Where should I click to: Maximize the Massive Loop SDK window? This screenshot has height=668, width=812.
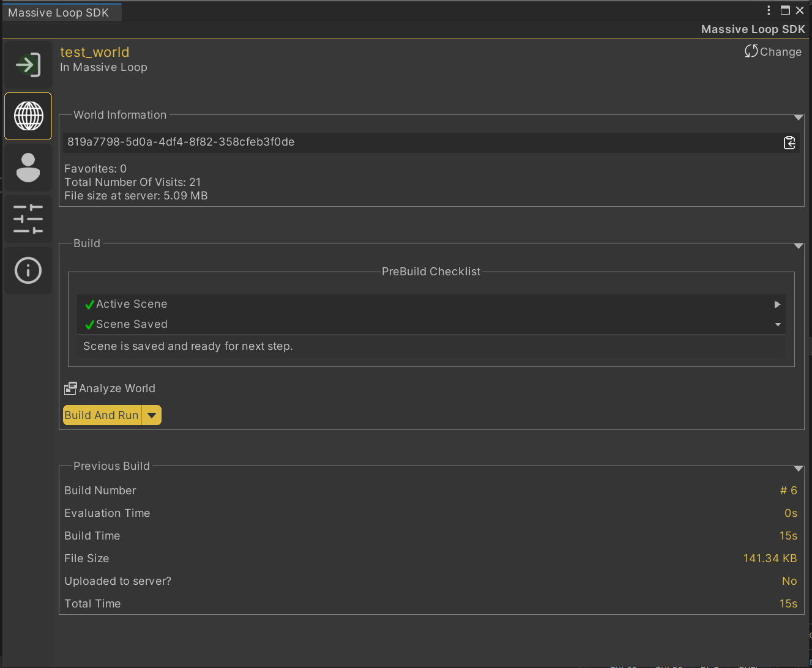tap(785, 10)
